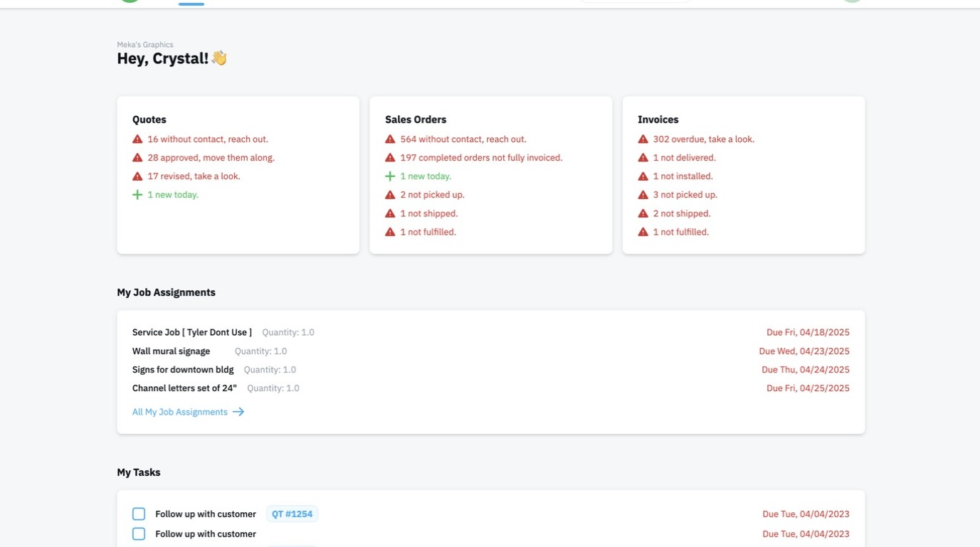980x547 pixels.
Task: Click the "My Job Assignments" section title
Action: click(166, 292)
